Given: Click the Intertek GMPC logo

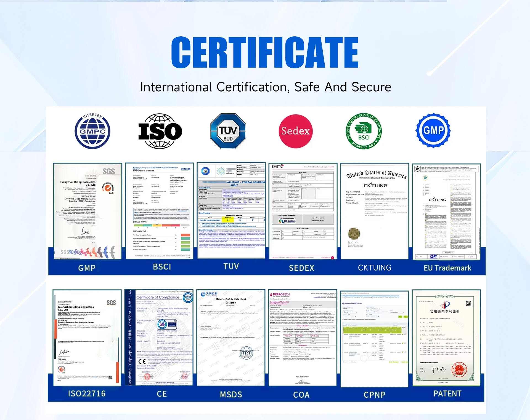Looking at the screenshot, I should coord(92,131).
